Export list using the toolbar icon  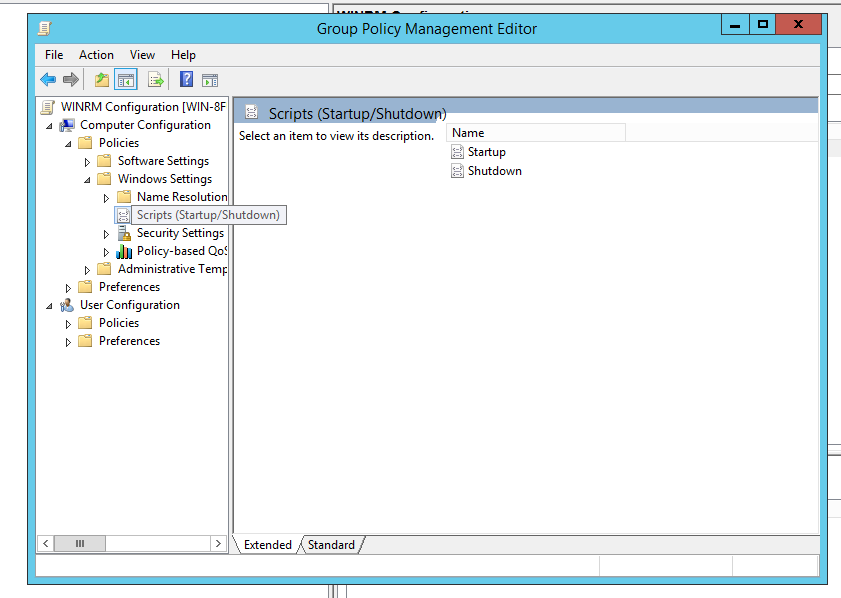[156, 80]
